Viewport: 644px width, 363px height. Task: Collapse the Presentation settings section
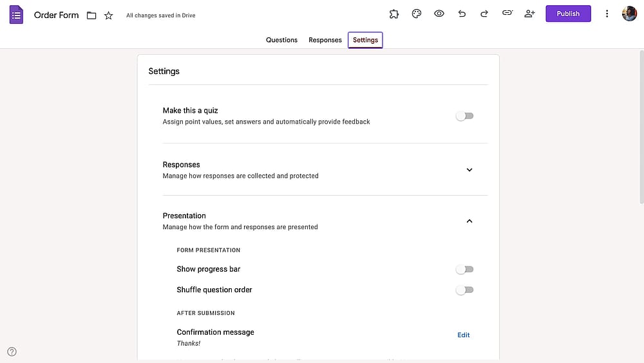click(469, 221)
